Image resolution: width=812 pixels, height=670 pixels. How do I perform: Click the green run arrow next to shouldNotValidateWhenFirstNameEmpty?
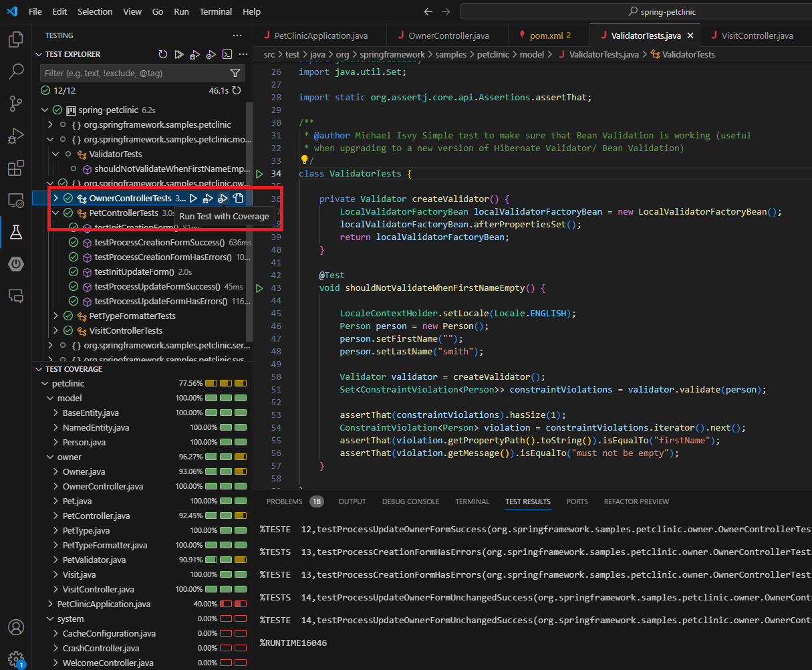click(259, 288)
